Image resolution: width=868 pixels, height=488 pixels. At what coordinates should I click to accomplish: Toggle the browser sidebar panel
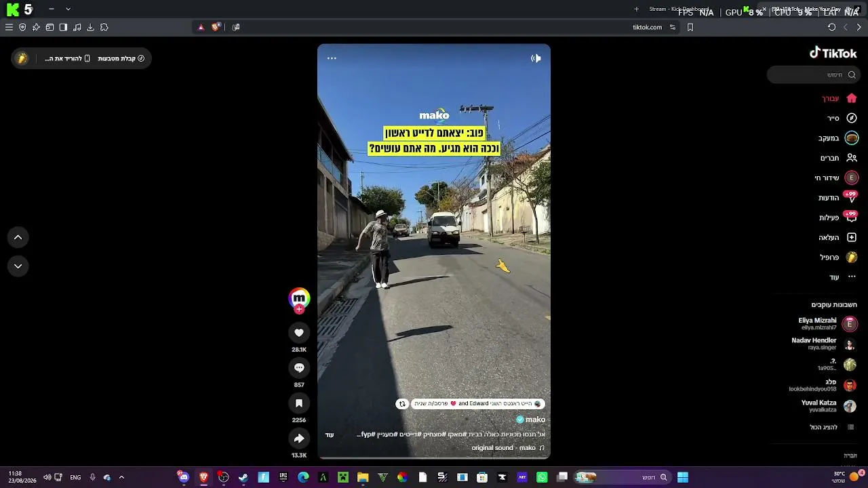point(63,27)
